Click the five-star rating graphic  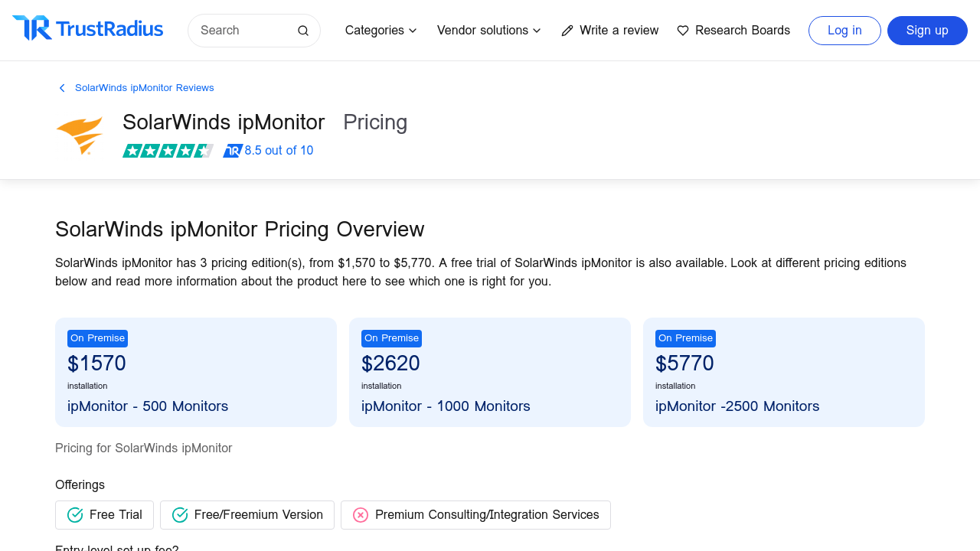click(x=168, y=151)
